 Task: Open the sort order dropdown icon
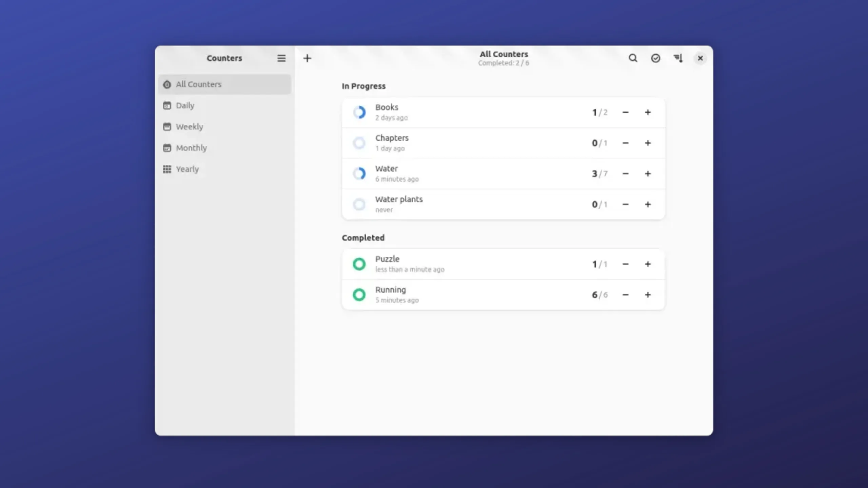[x=678, y=58]
